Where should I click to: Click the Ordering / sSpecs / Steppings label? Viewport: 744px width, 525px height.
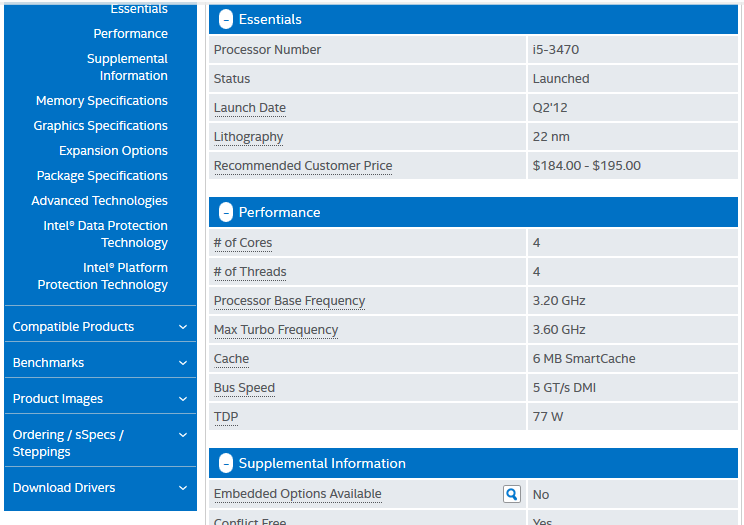tap(68, 443)
